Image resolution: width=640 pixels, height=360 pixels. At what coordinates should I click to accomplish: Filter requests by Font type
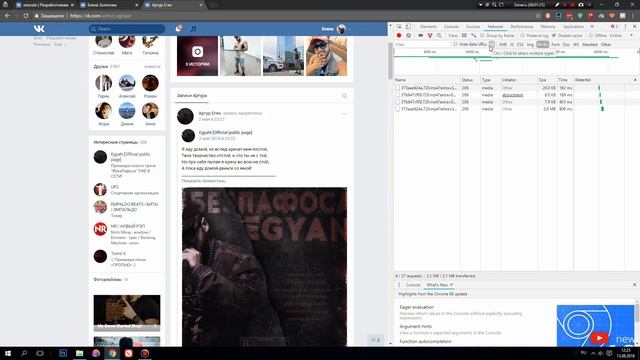[556, 44]
